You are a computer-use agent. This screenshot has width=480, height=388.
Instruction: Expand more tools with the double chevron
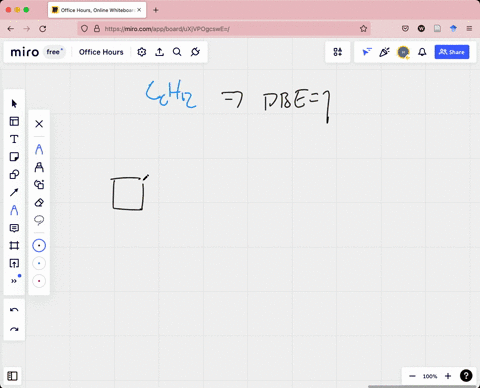(x=14, y=281)
